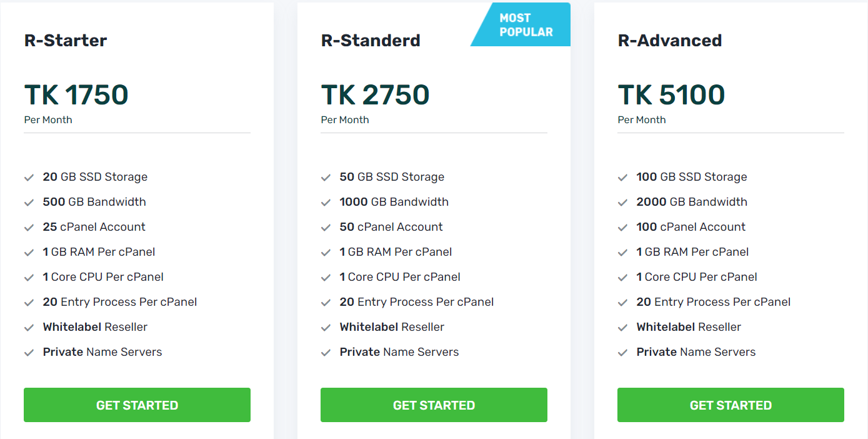Click checkmark beside 50 cPanel Account
The height and width of the screenshot is (439, 868).
pyautogui.click(x=326, y=228)
